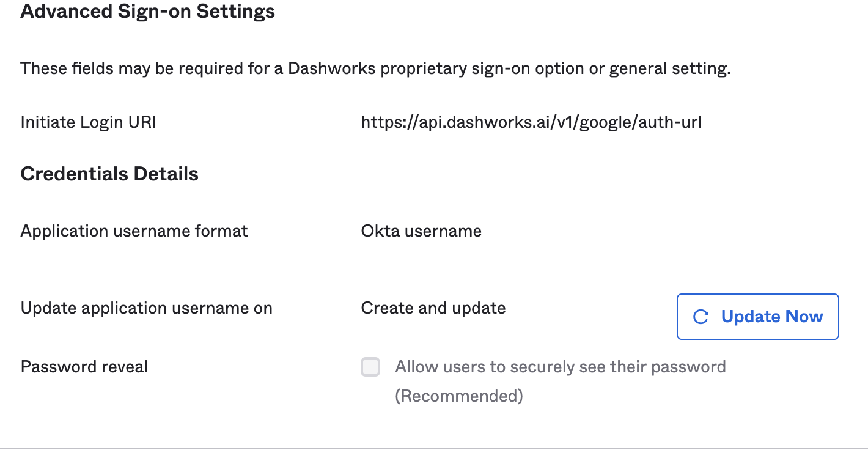
Task: Click the Credentials Details heading
Action: (x=109, y=174)
